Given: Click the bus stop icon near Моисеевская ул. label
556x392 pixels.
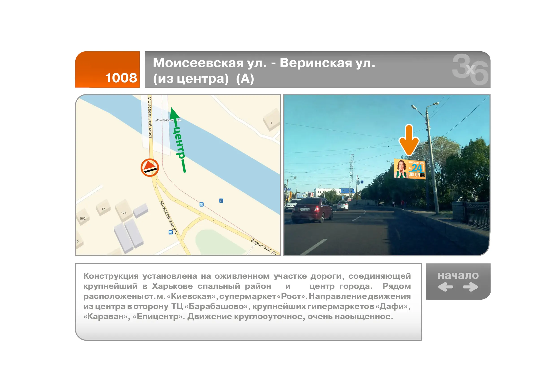Looking at the screenshot, I should pyautogui.click(x=170, y=232).
